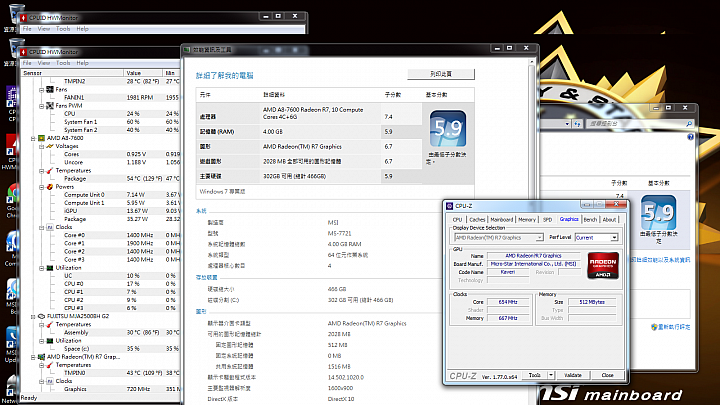Select the AMD Radeon R7 graphics card icon
720x405 pixels.
tap(41, 357)
